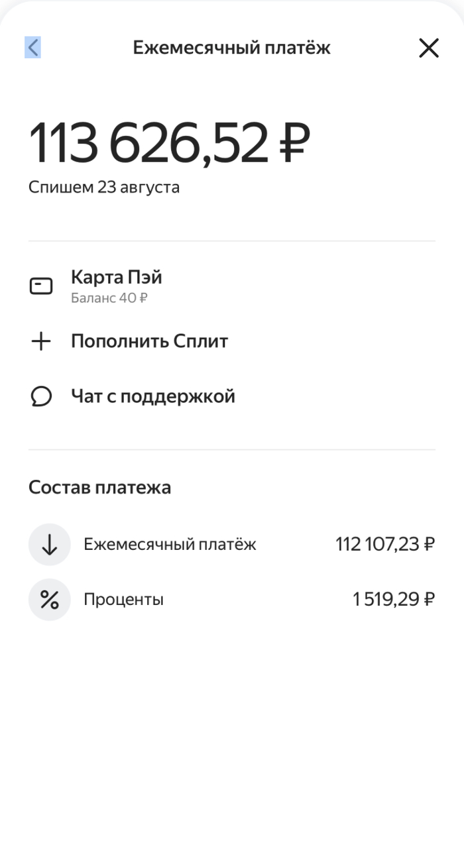The width and height of the screenshot is (464, 868).
Task: Tap the Проценты row label
Action: pos(123,600)
